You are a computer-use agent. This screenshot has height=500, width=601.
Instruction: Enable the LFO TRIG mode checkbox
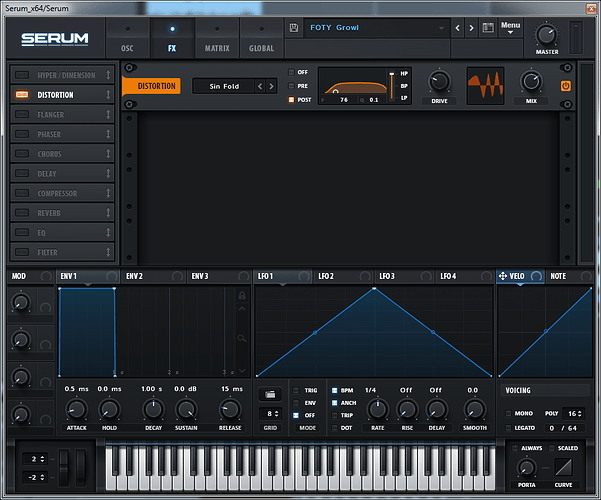[296, 390]
